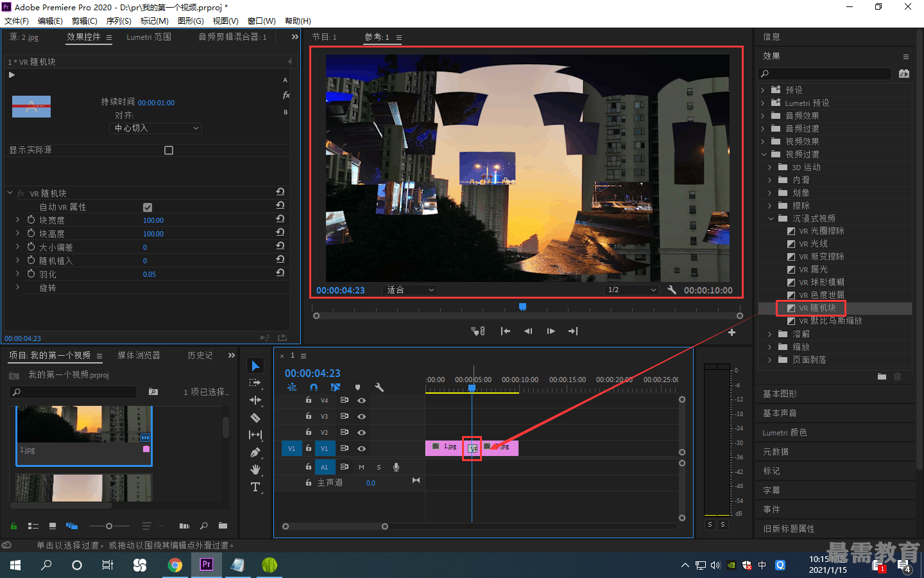Select the Razor tool
Image resolution: width=924 pixels, height=578 pixels.
[255, 417]
